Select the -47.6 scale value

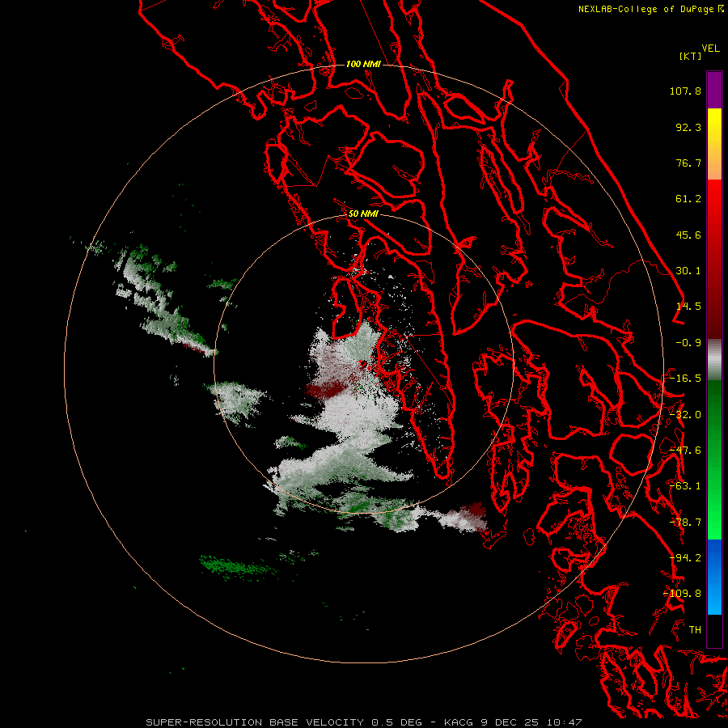tap(685, 451)
